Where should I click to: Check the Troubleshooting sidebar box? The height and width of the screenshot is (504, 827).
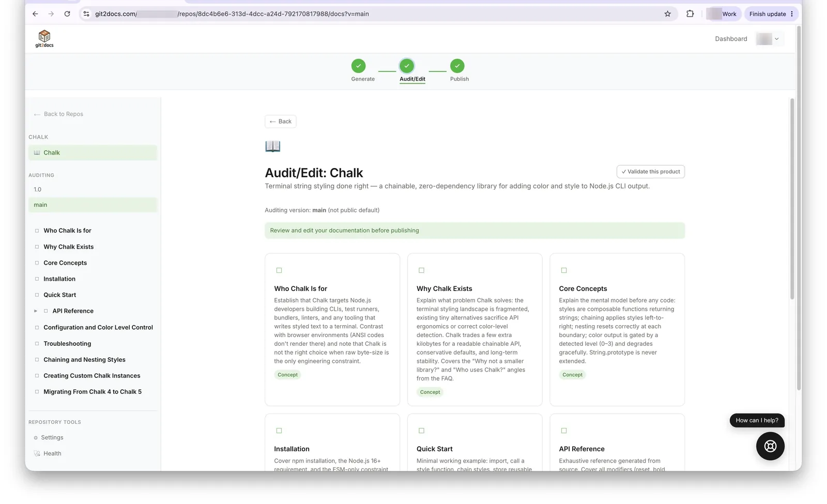[37, 343]
